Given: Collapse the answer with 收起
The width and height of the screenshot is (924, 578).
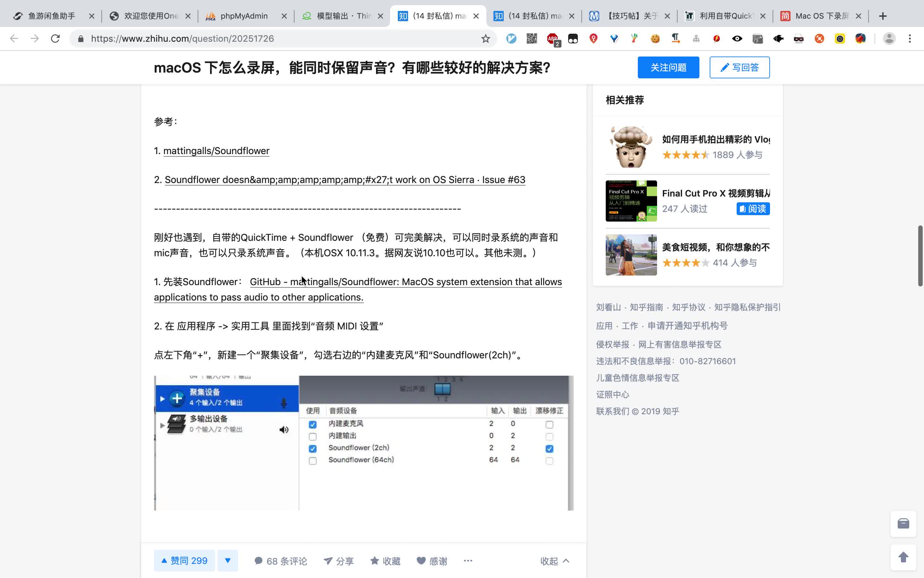Looking at the screenshot, I should click(x=555, y=561).
